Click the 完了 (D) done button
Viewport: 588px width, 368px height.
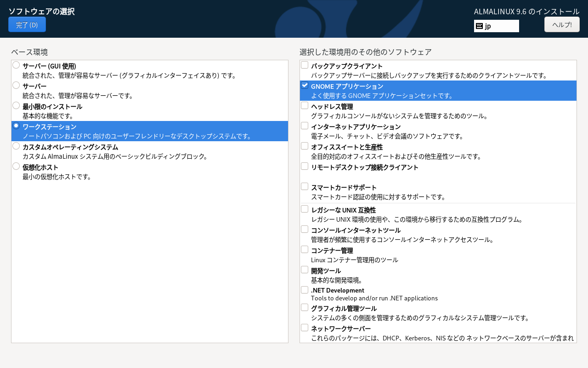pos(27,24)
